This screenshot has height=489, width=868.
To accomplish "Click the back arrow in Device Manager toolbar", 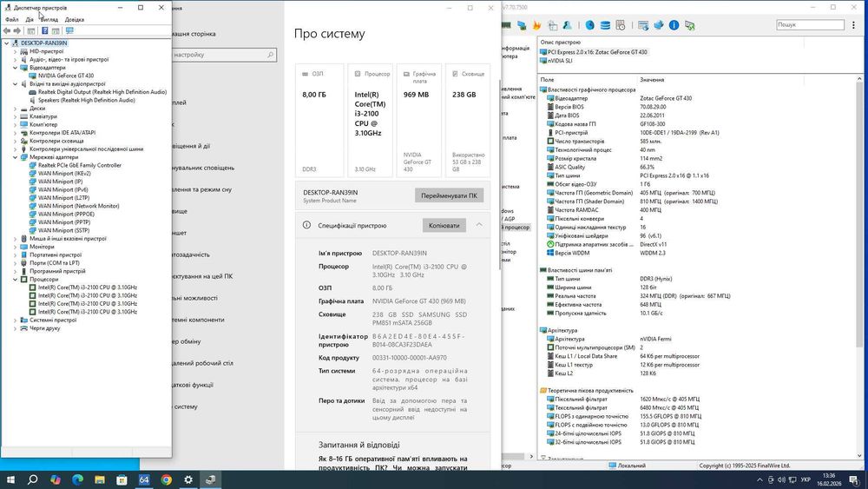I will point(7,31).
